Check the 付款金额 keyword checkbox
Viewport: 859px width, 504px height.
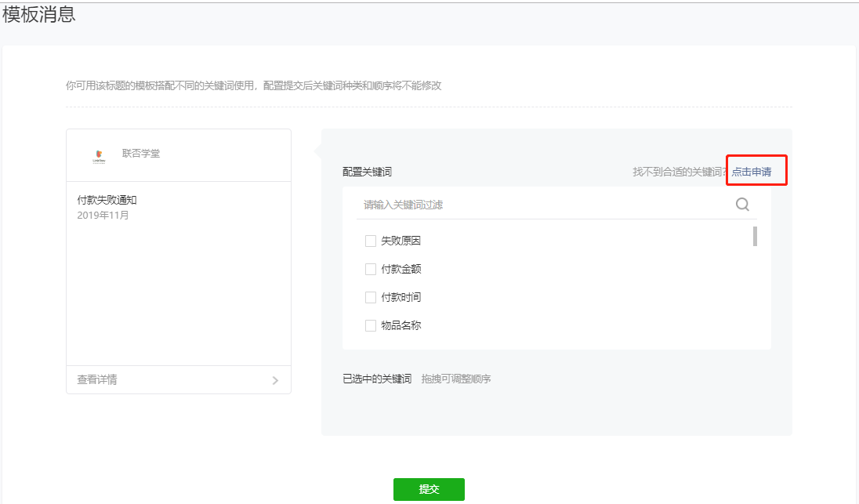tap(371, 269)
